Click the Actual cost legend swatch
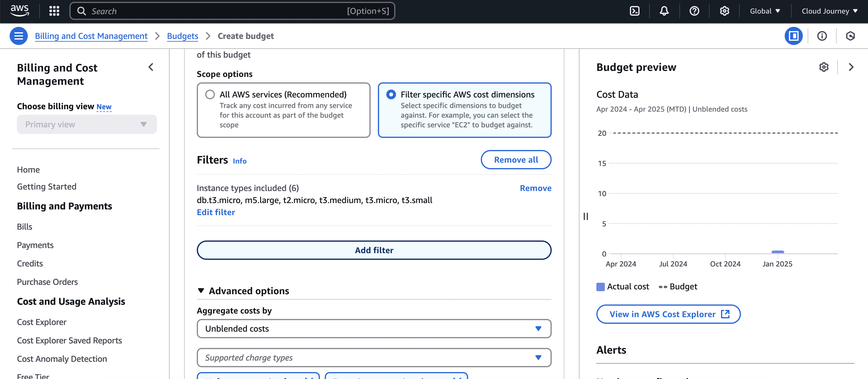 pos(601,287)
